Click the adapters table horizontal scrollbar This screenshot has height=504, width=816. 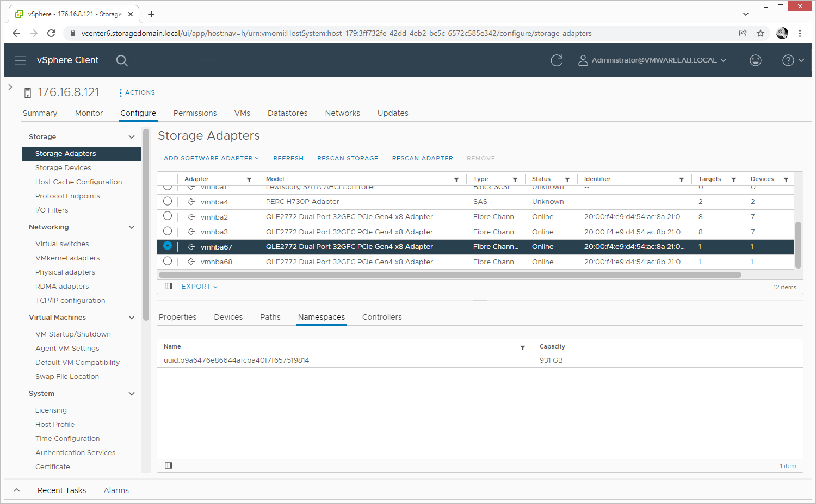coord(449,275)
